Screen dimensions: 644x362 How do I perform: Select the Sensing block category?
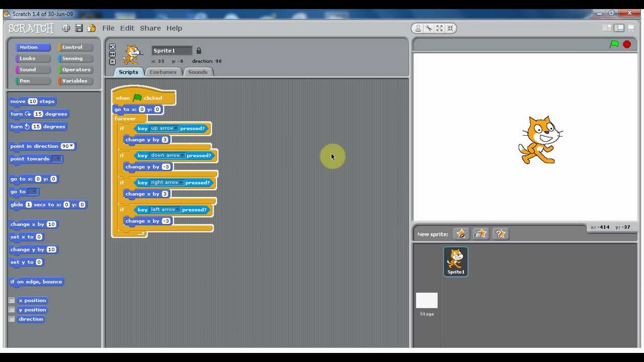click(x=75, y=58)
